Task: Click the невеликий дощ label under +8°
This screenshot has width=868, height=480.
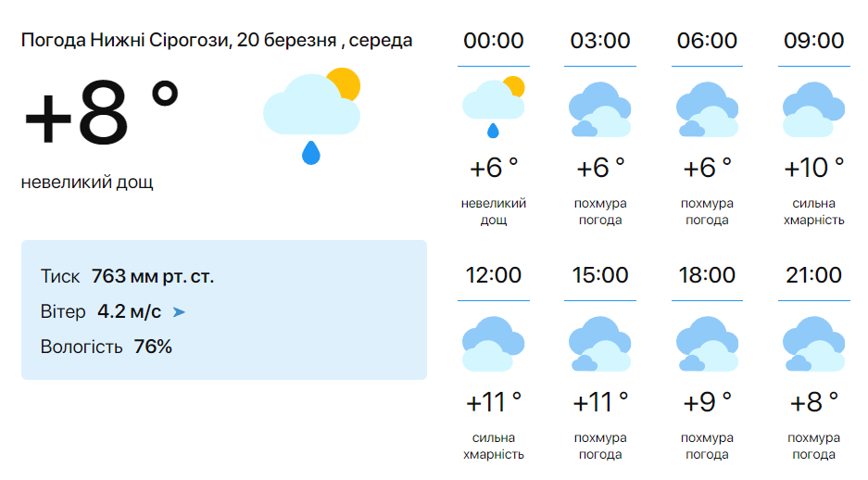Action: tap(87, 183)
